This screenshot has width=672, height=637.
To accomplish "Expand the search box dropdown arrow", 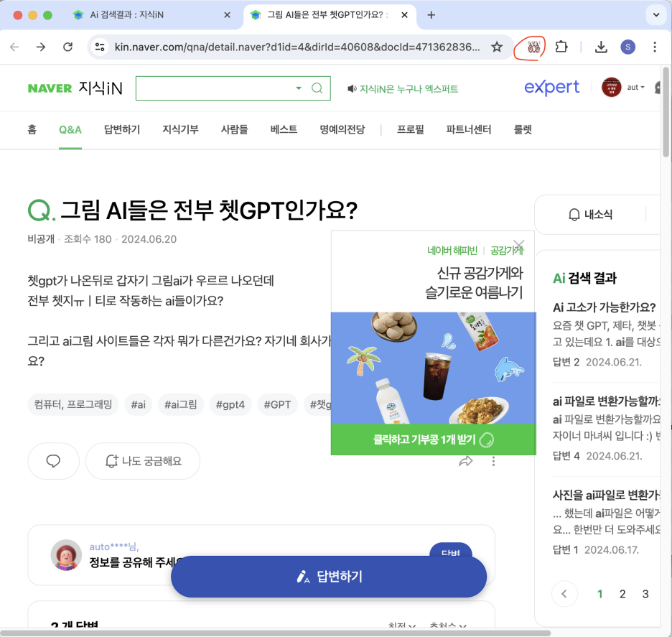I will tap(298, 88).
